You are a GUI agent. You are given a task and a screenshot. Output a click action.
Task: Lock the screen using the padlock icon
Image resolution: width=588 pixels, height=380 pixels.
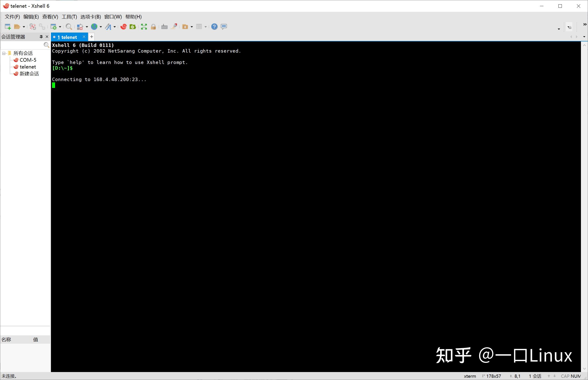[153, 26]
